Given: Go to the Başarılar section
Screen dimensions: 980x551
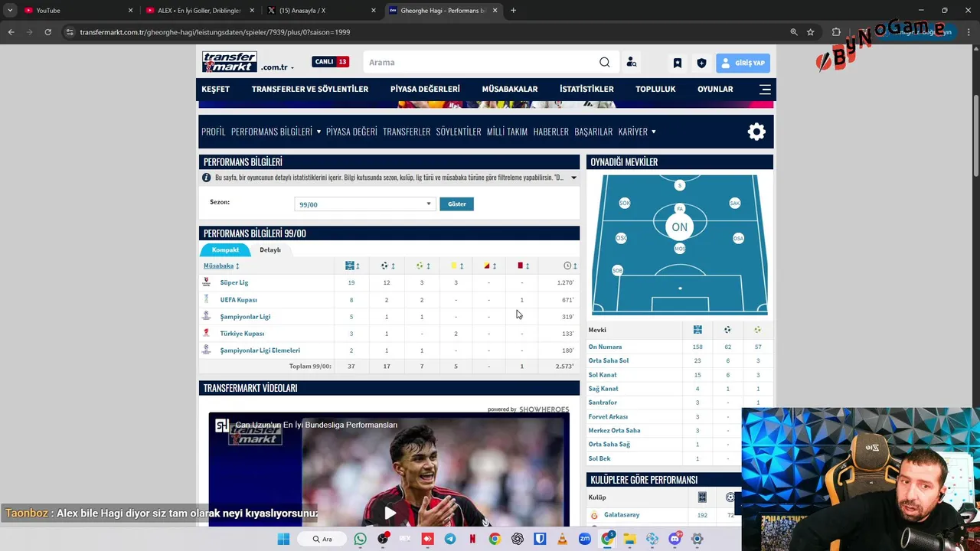Looking at the screenshot, I should (x=593, y=132).
